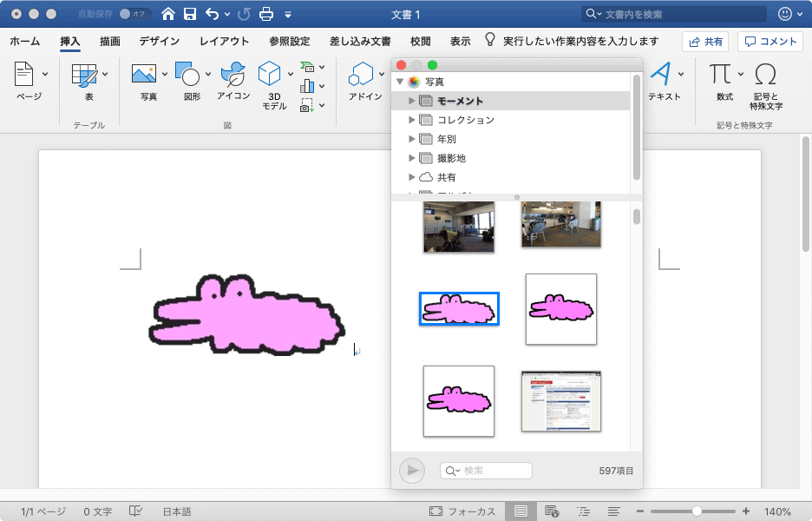Screen dimensions: 812x521
Task: Expand the 撮影地 folder triangle
Action: pyautogui.click(x=412, y=158)
